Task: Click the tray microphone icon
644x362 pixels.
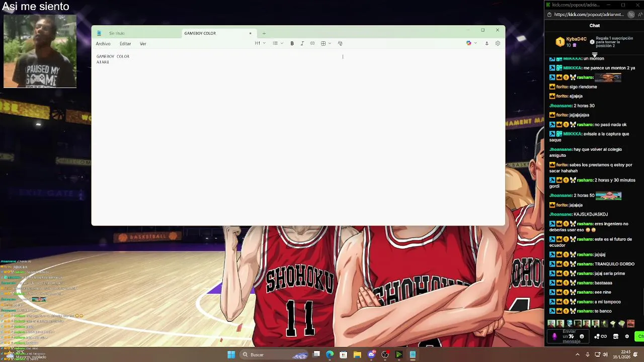Action: tap(587, 354)
